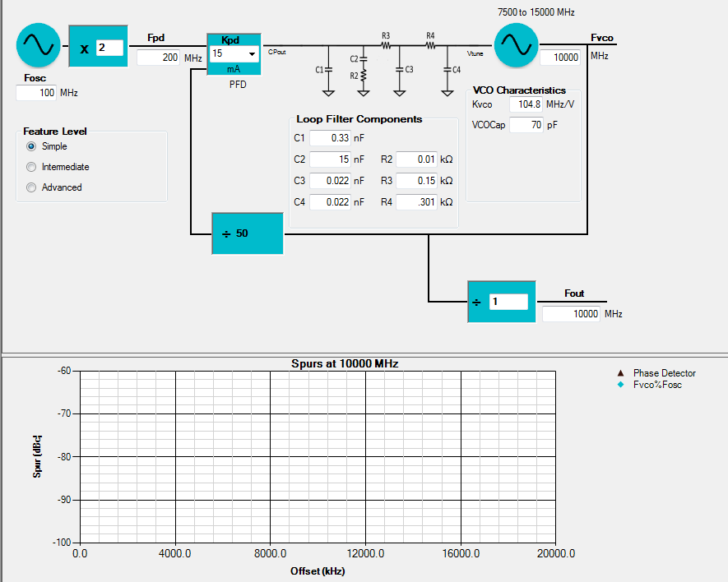This screenshot has width=728, height=582.
Task: Edit the C1 capacitance field
Action: [330, 138]
